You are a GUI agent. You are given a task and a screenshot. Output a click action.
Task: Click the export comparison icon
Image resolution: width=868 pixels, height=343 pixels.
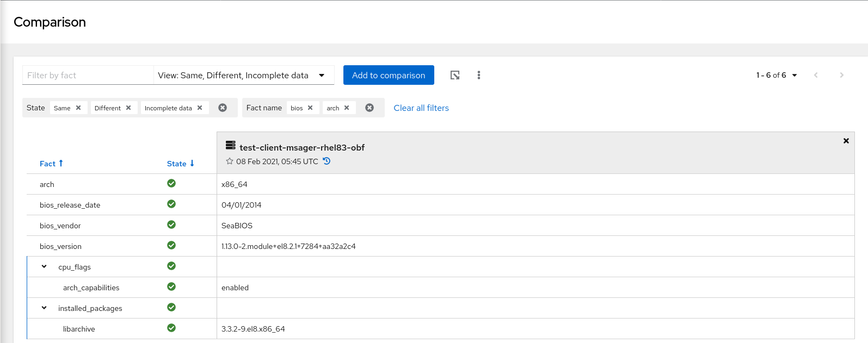[x=455, y=75]
